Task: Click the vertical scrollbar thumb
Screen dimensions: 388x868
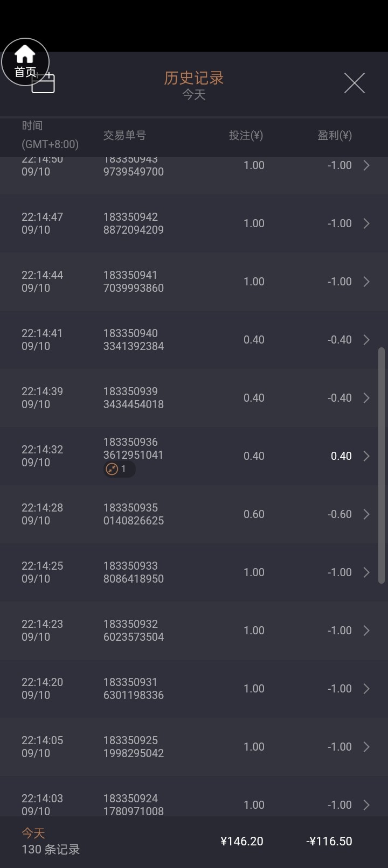Action: [x=381, y=466]
